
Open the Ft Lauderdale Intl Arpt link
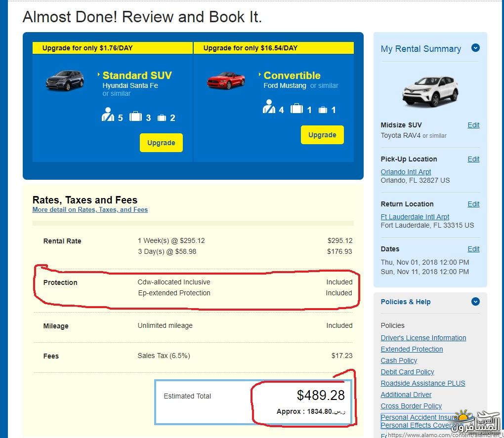pyautogui.click(x=415, y=217)
